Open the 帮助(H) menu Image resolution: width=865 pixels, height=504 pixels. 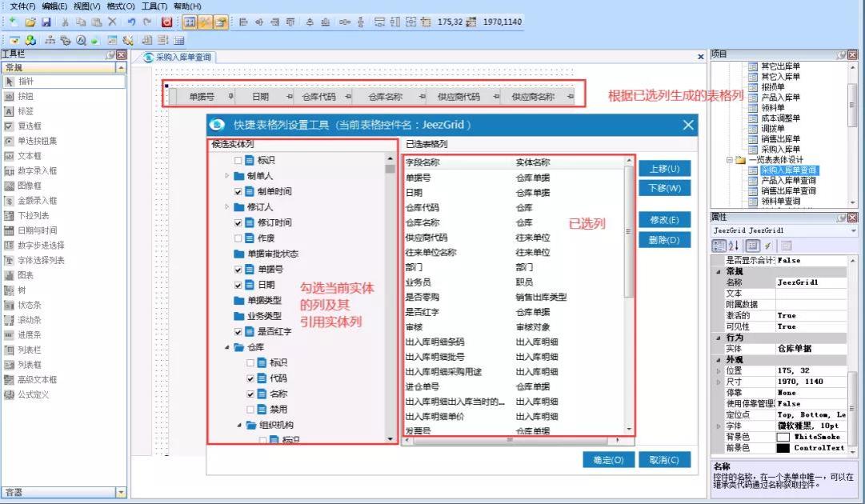pos(187,6)
